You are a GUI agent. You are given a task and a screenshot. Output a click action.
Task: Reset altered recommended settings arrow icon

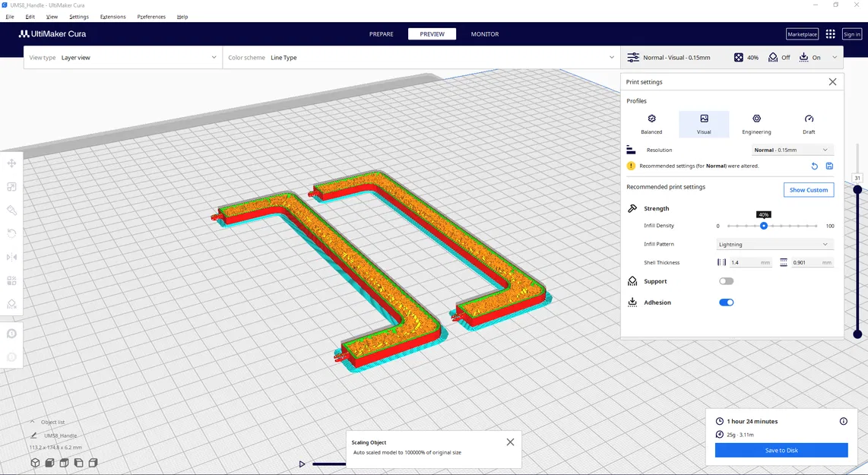pos(814,166)
